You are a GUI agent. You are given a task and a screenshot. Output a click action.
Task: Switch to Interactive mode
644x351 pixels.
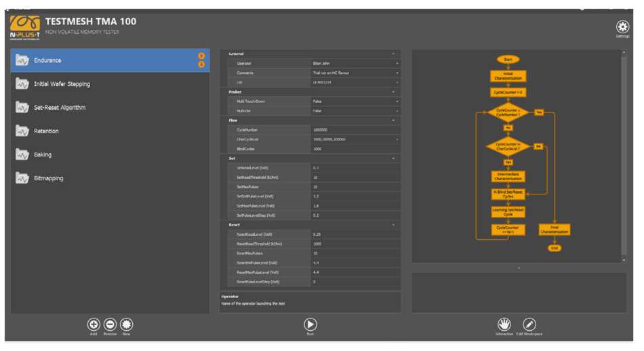(504, 325)
